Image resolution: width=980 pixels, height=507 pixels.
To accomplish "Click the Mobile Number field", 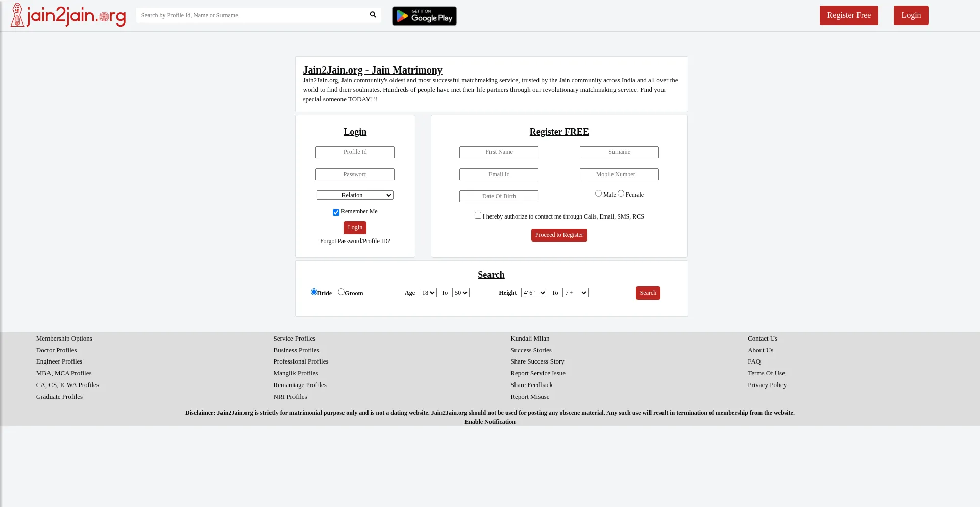I will pyautogui.click(x=619, y=175).
